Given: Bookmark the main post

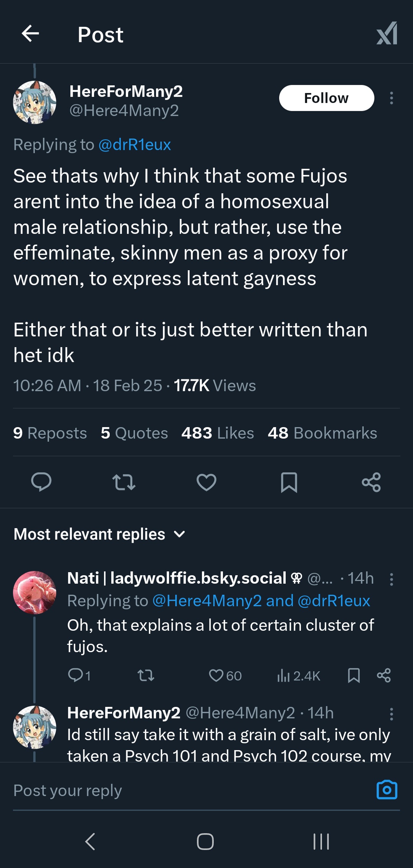Looking at the screenshot, I should [289, 482].
